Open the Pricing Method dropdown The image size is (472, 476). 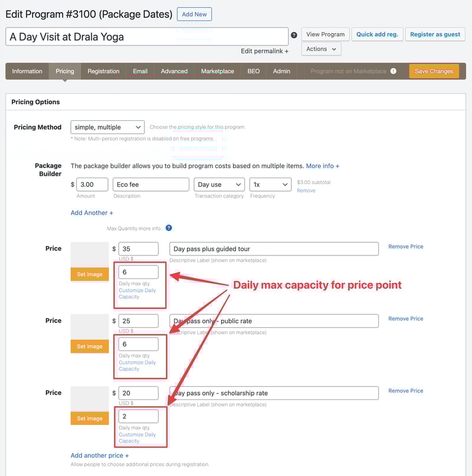point(107,127)
